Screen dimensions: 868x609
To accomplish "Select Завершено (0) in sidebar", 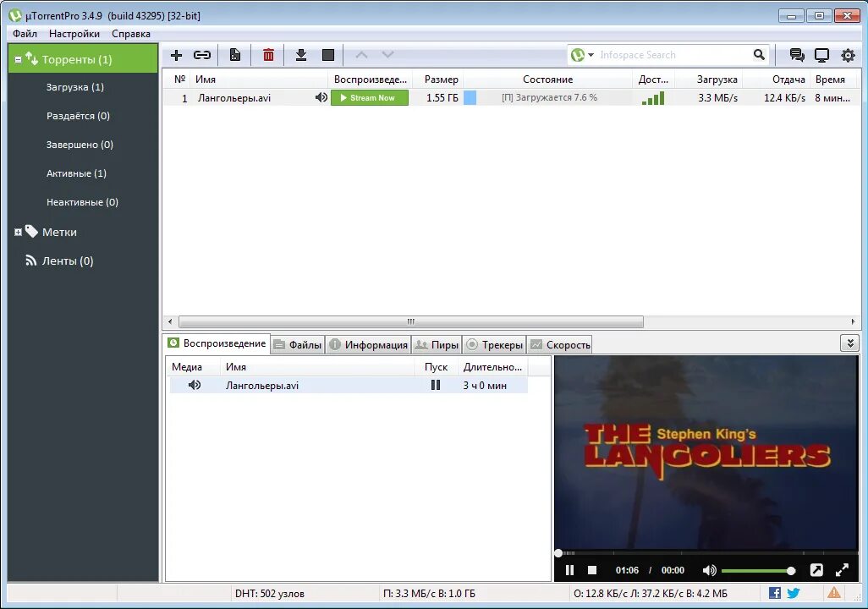I will [80, 145].
